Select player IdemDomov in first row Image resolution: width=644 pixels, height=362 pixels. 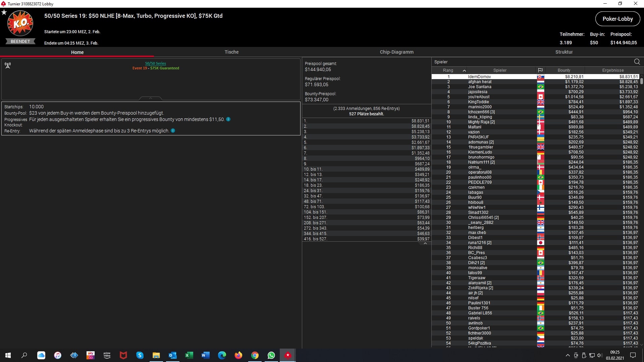479,77
